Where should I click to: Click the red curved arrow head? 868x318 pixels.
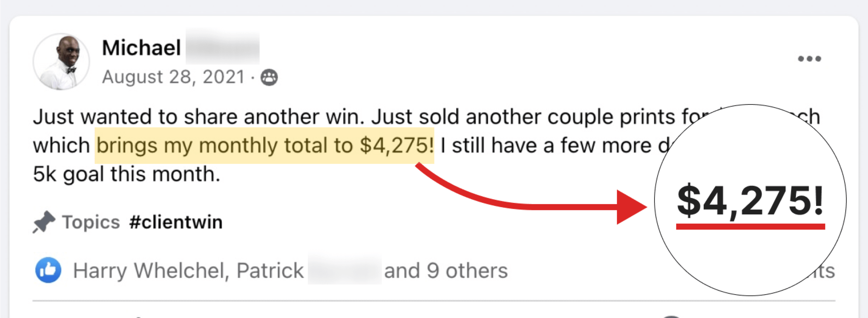(631, 207)
